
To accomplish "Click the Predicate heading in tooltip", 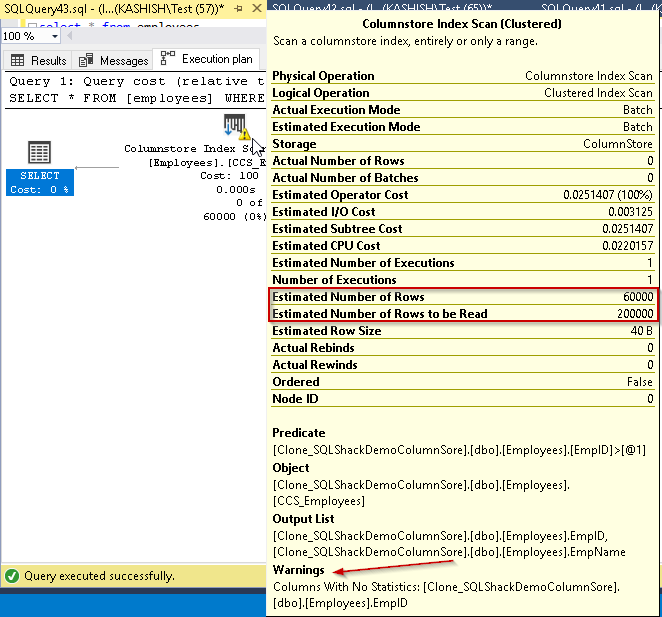I will point(299,433).
